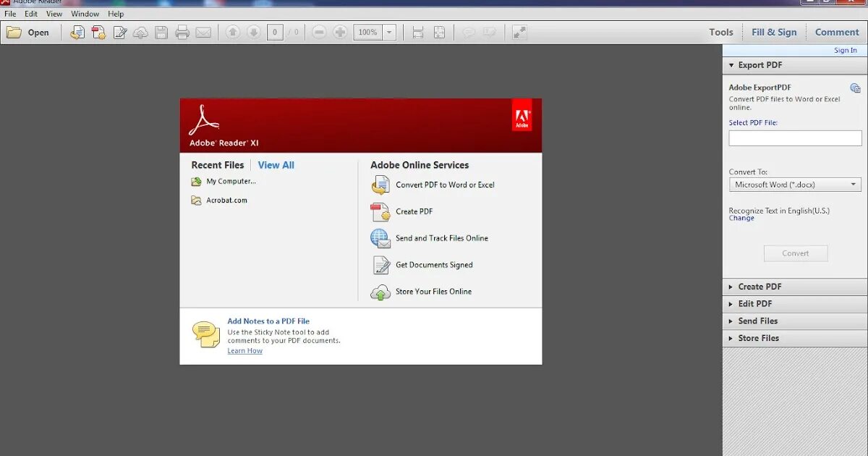868x456 pixels.
Task: Expand the Create PDF section
Action: click(x=795, y=287)
